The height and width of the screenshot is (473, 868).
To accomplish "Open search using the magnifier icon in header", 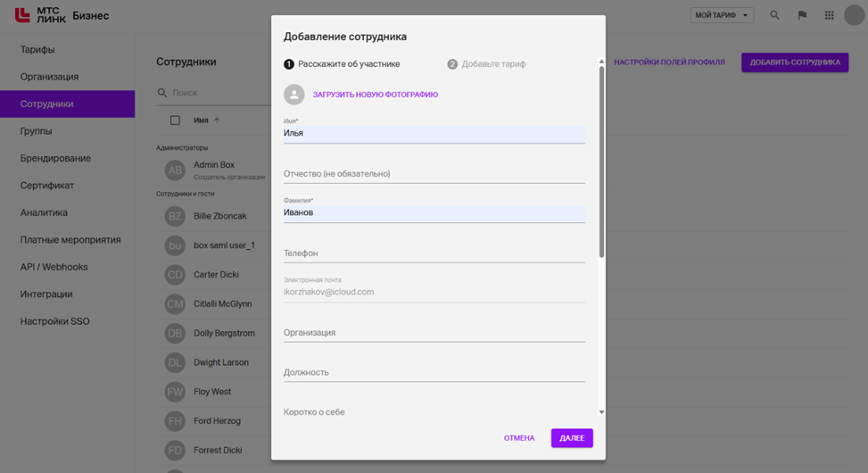I will click(x=774, y=15).
